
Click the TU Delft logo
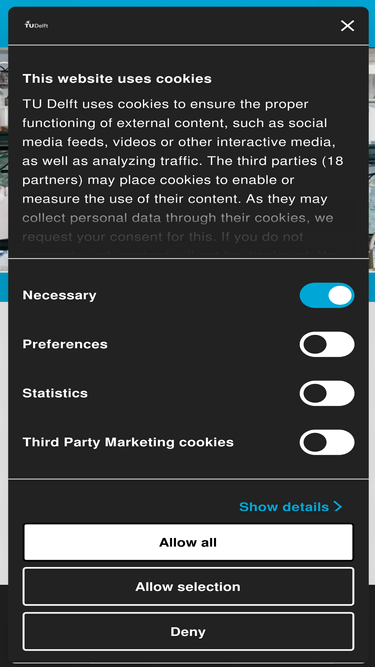(x=36, y=25)
